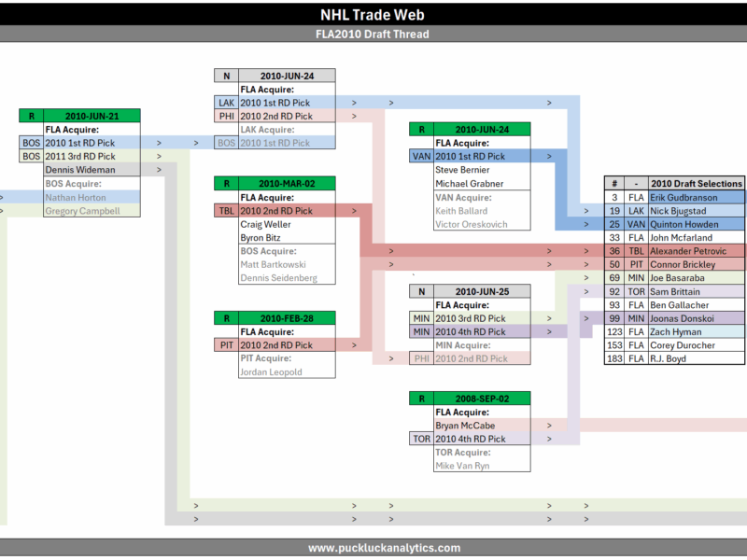
Task: Select the 2011 3rd RD Pick cell
Action: point(92,156)
